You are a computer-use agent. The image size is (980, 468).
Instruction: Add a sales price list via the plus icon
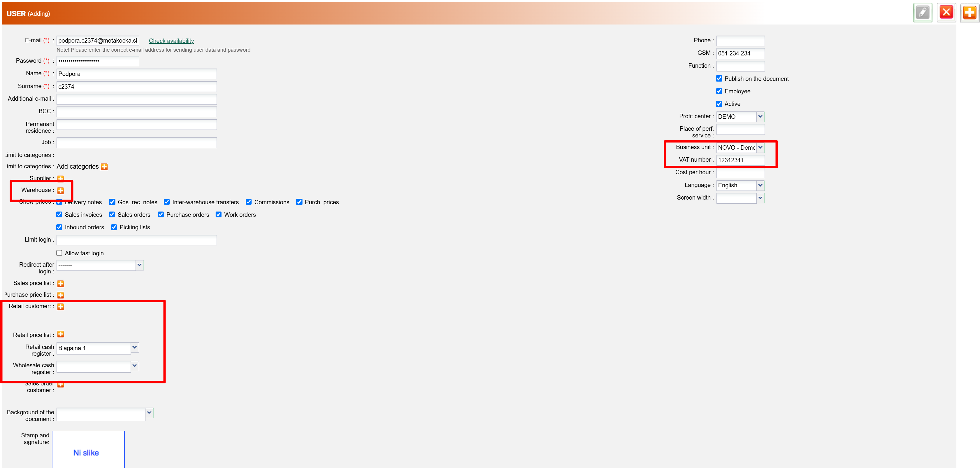point(61,284)
